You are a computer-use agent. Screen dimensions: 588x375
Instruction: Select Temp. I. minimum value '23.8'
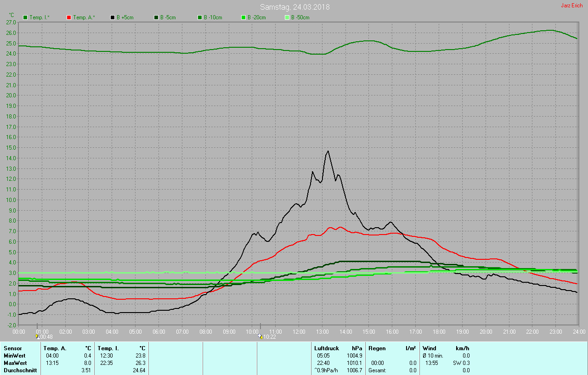tap(140, 356)
